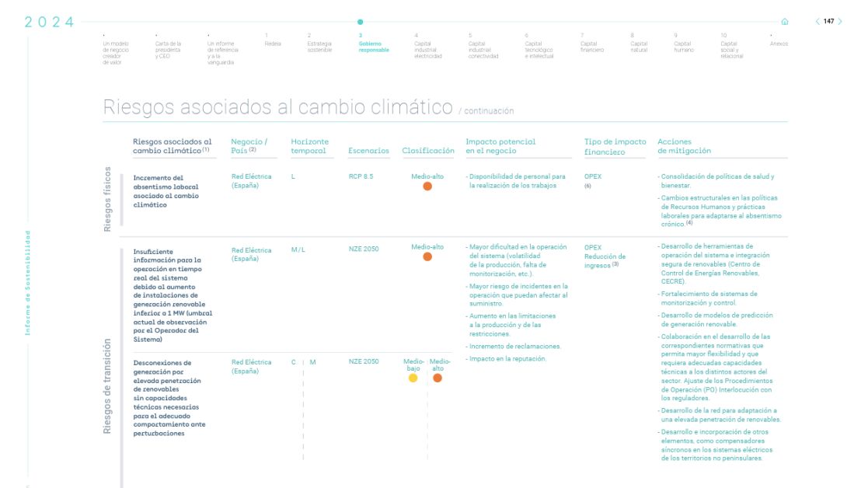Screen dimensions: 868x488
Task: Open the 'Estrategia sostenible' chapter tab
Action: [x=319, y=47]
